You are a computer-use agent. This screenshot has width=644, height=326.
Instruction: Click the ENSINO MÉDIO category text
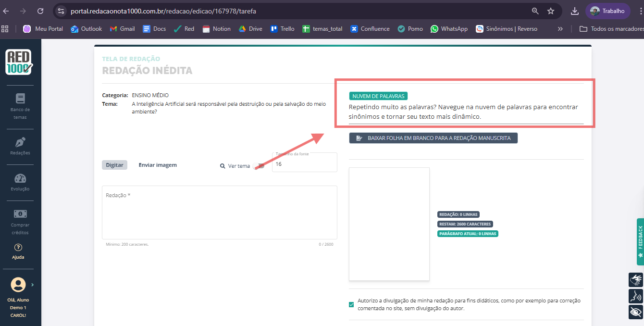[150, 95]
